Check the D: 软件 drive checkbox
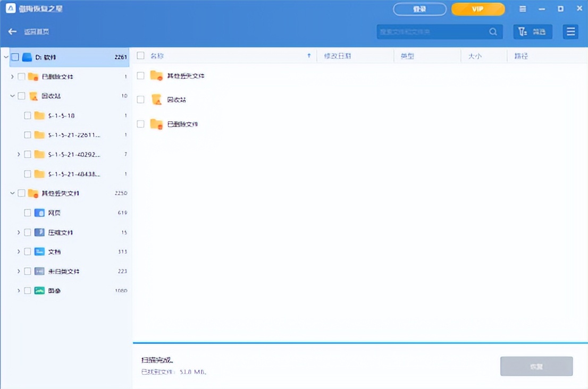The width and height of the screenshot is (588, 389). pyautogui.click(x=15, y=57)
